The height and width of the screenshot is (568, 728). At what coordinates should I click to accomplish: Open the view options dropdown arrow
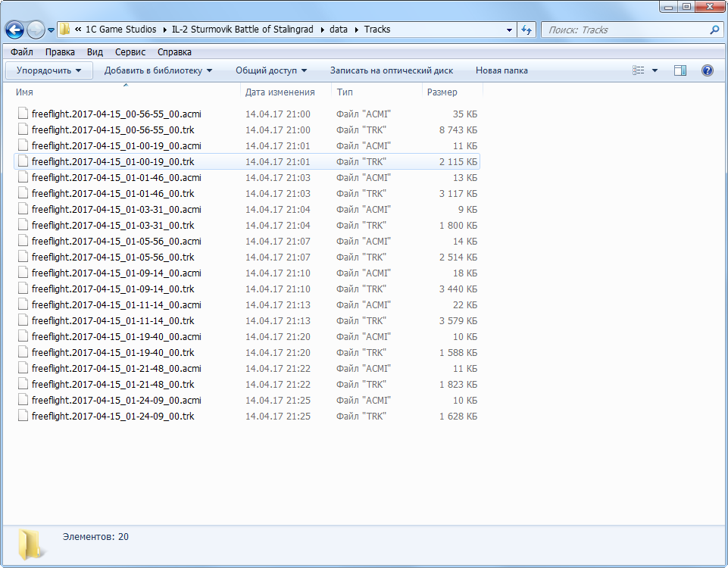tap(655, 70)
